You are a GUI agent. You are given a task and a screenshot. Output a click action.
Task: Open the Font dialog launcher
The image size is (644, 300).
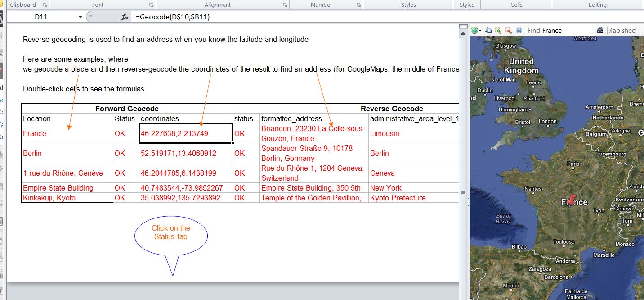[152, 5]
